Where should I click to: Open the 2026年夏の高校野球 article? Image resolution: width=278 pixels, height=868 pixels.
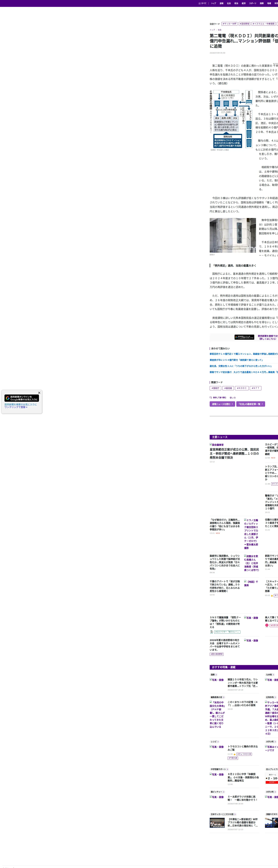coord(225,645)
